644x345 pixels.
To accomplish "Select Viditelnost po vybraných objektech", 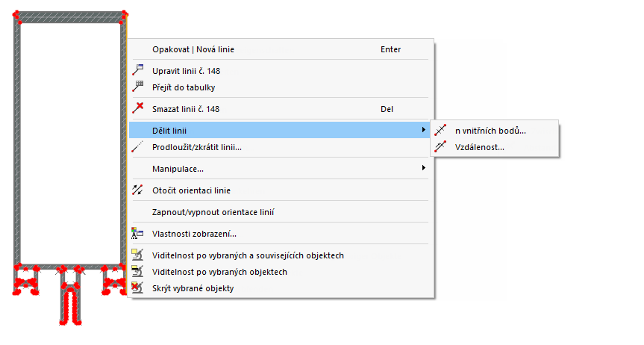I will [x=219, y=272].
